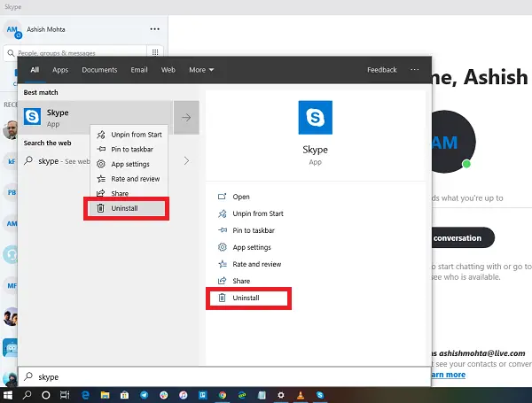Click Rate and review star icon in context menu
Screen dimensions: 532x403
(101, 179)
